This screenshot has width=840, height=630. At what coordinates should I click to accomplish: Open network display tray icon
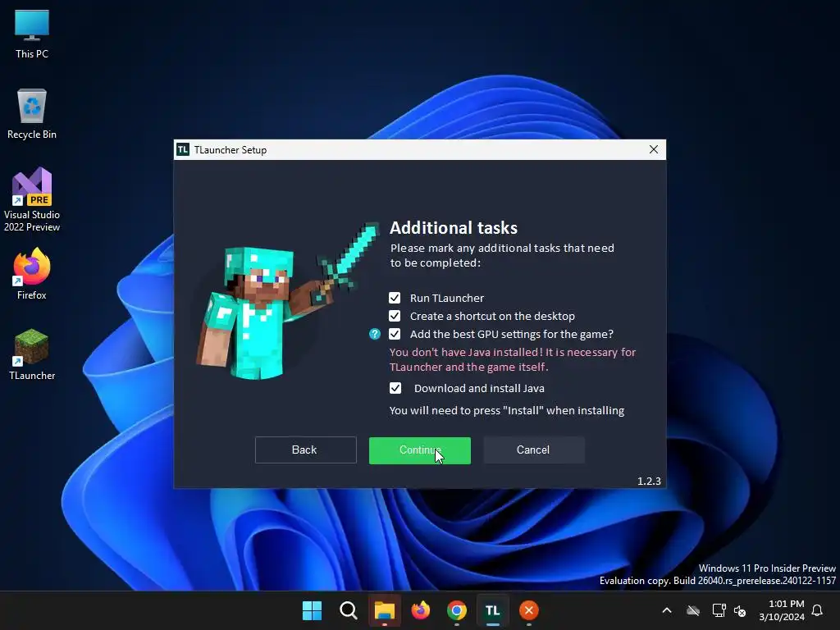pyautogui.click(x=719, y=610)
